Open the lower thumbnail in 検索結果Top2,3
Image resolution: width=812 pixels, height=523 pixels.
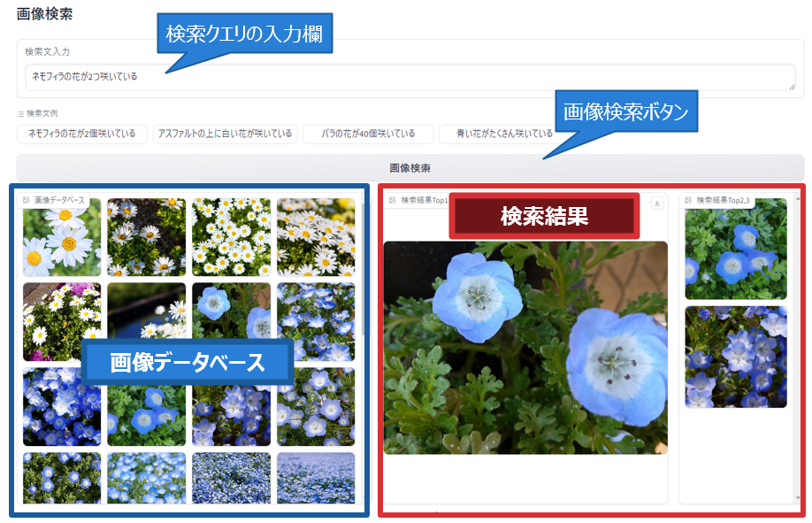[x=735, y=356]
